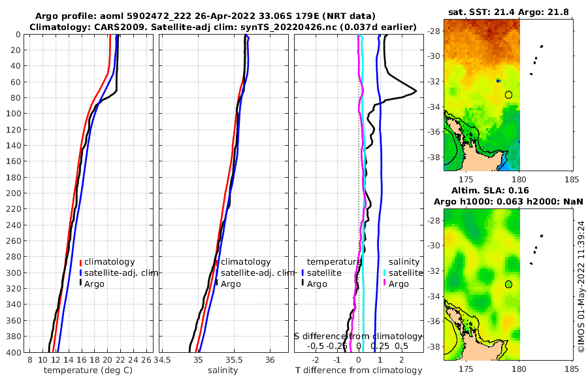Click the depth tick label '400'
Viewport: 588px width, 379px height.
[x=14, y=352]
